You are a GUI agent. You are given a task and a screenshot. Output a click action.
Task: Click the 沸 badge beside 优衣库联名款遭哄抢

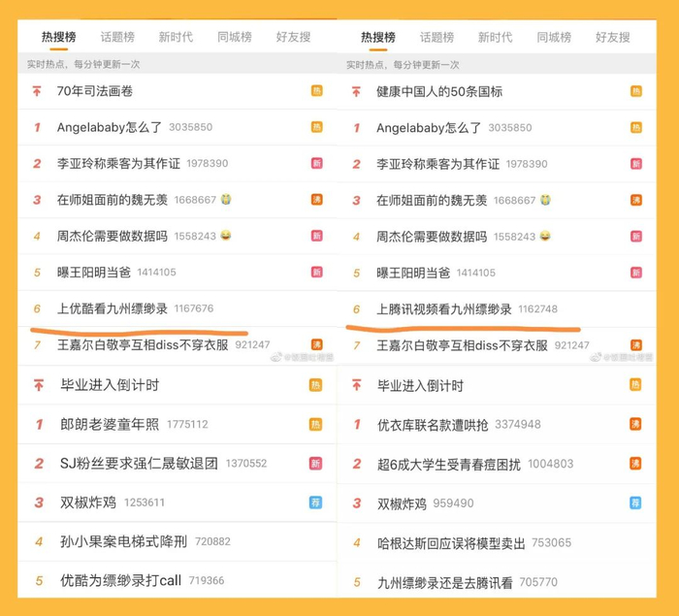click(635, 424)
